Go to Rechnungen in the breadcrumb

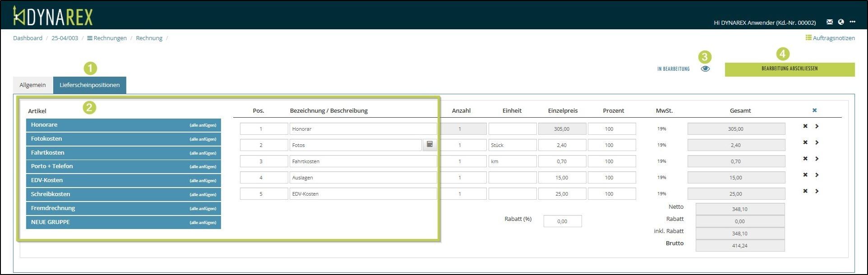coord(107,38)
